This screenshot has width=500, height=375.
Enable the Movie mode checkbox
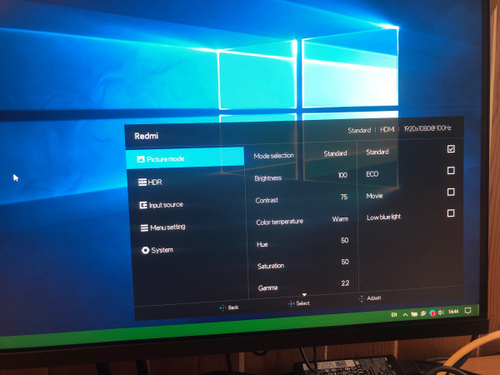451,192
